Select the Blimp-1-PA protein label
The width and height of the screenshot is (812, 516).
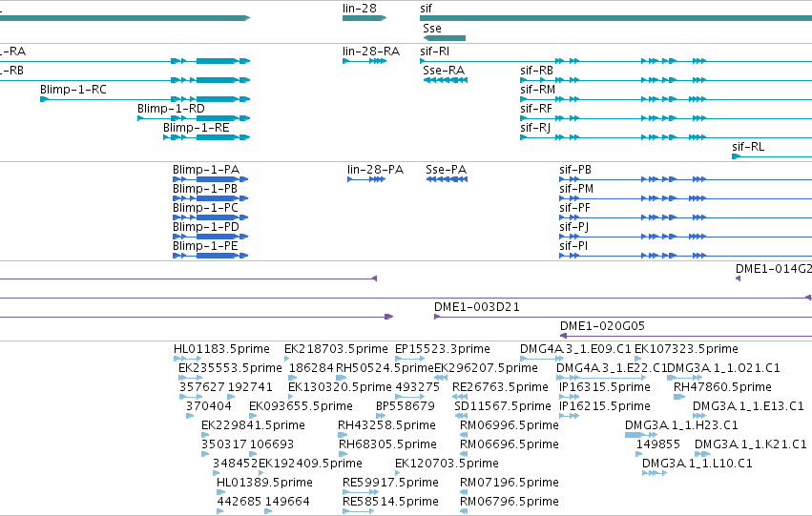[x=206, y=170]
